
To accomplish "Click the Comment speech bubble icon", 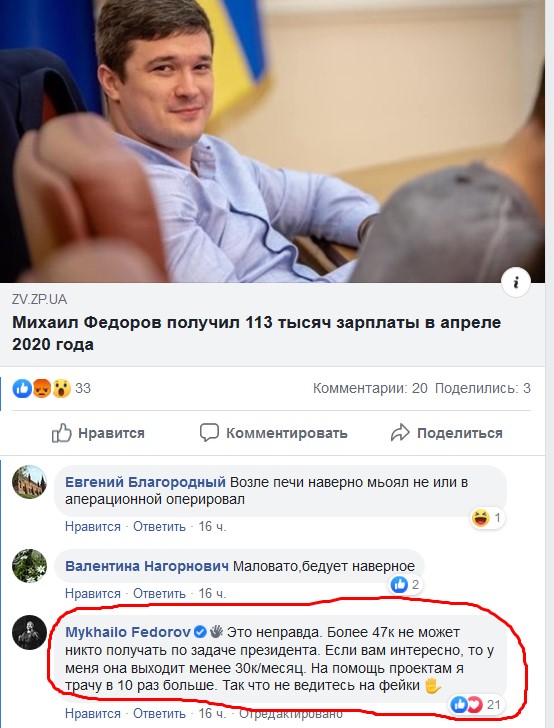I will pyautogui.click(x=209, y=433).
